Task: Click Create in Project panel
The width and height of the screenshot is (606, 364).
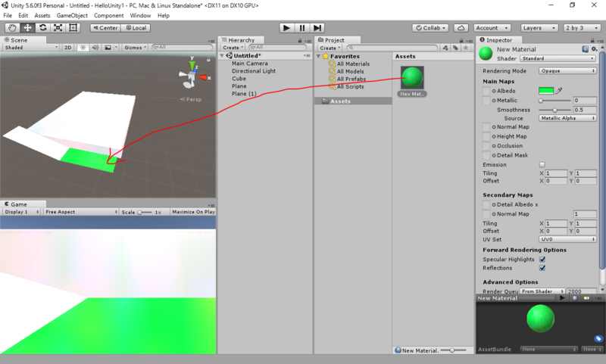Action: pyautogui.click(x=330, y=48)
